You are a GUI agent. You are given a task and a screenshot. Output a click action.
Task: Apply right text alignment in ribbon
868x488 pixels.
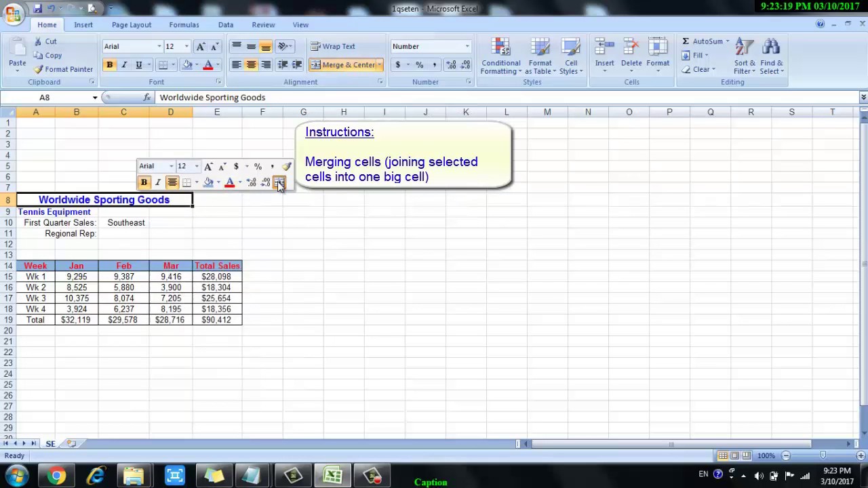point(266,64)
